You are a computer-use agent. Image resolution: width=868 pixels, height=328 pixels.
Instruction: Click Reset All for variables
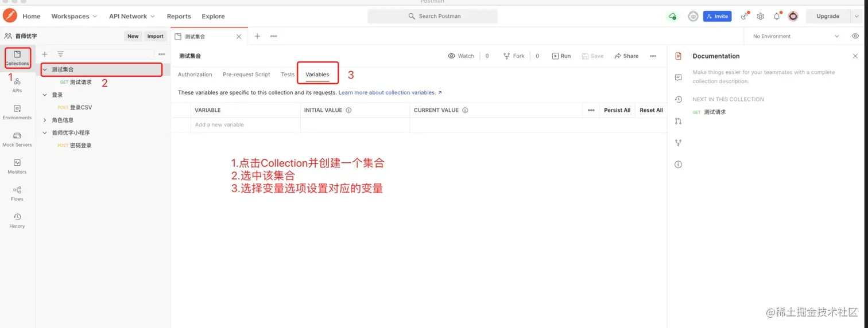click(651, 110)
